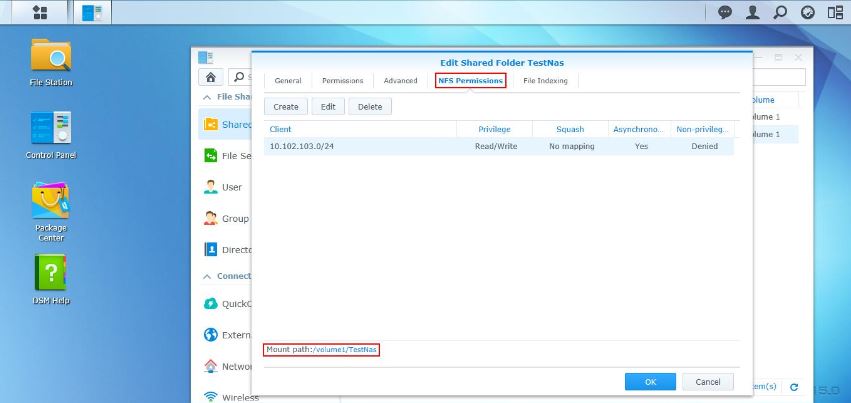The image size is (851, 403).
Task: Collapse the Connectivity section
Action: 207,276
